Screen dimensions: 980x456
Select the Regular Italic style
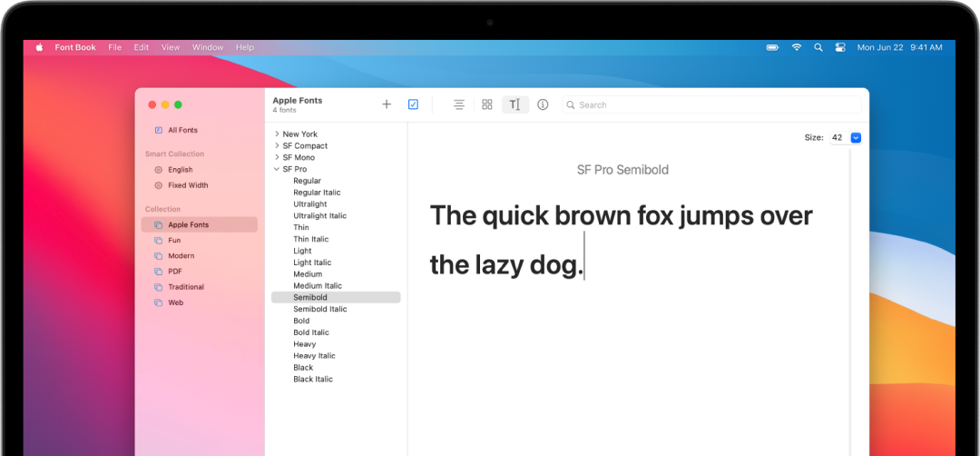(317, 193)
